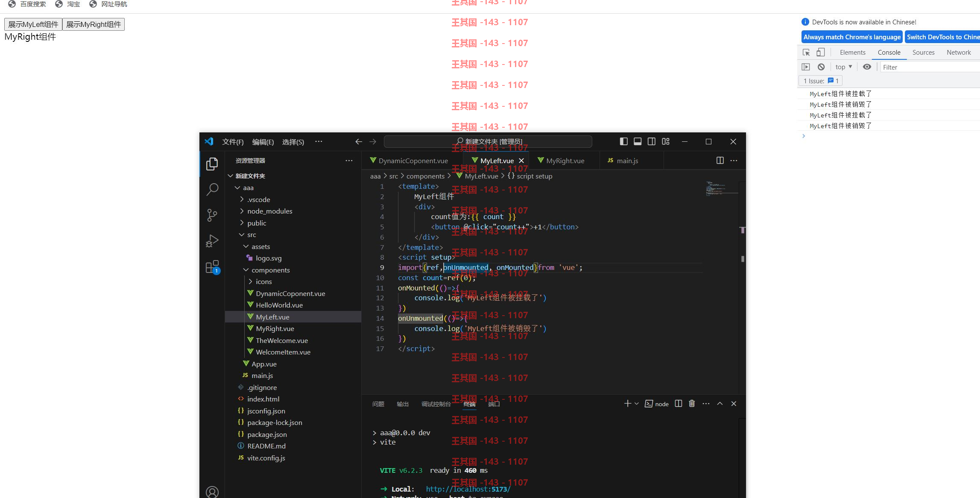Screen dimensions: 980x498
Task: Switch to the DevTools Elements tab
Action: pyautogui.click(x=852, y=53)
